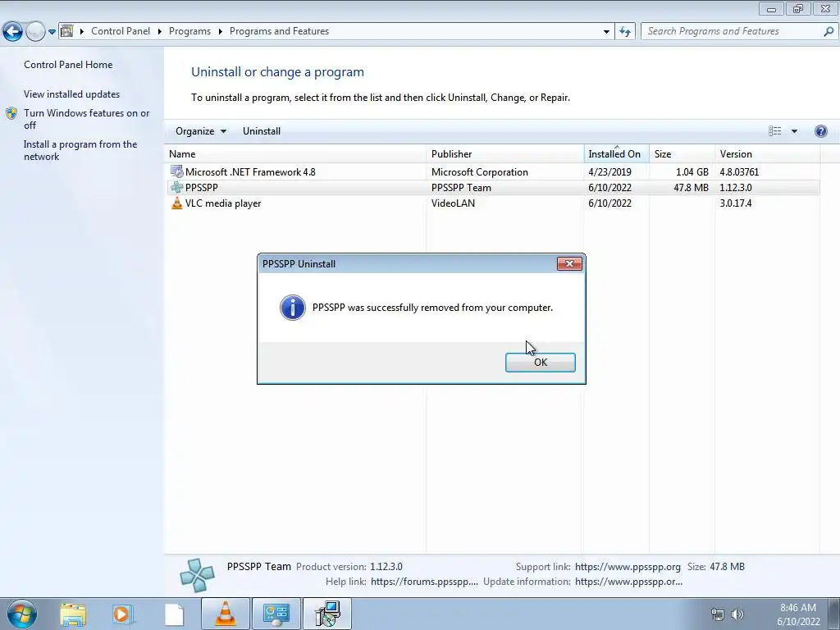Navigate to Programs breadcrumb
Image resolution: width=840 pixels, height=630 pixels.
(189, 31)
